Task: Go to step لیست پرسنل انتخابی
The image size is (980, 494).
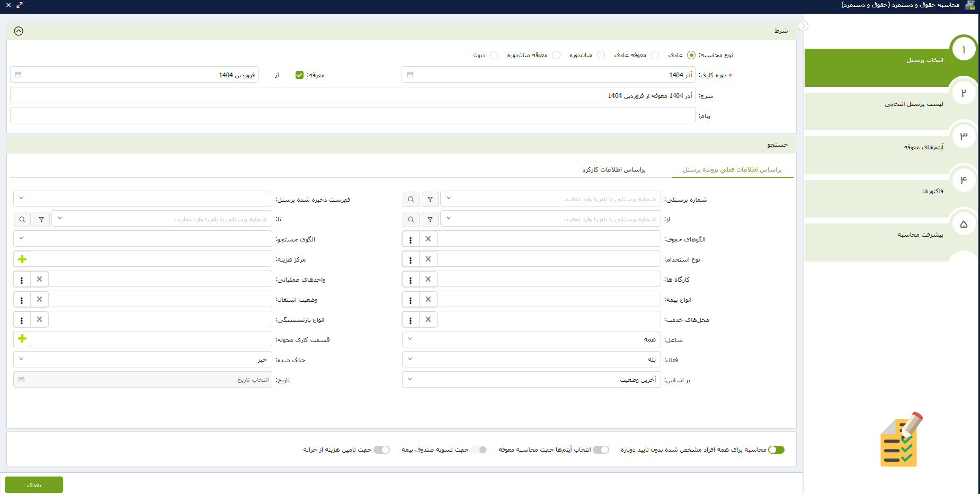Action: point(913,104)
